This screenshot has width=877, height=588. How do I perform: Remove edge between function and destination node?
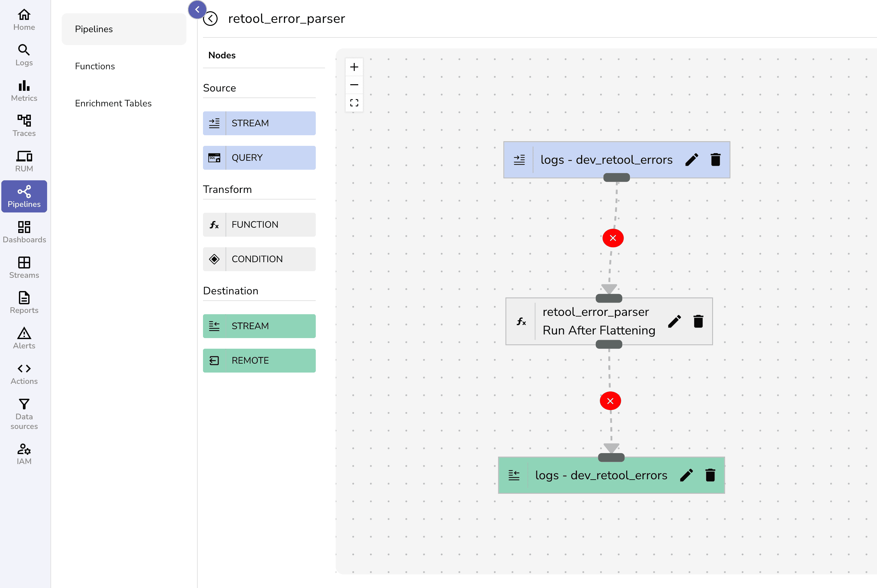pyautogui.click(x=610, y=401)
